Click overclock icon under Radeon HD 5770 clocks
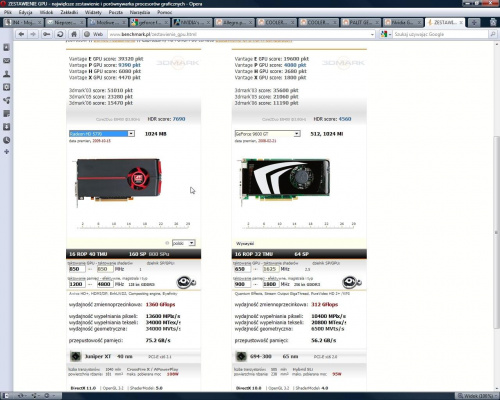The image size is (500, 400). point(185,282)
